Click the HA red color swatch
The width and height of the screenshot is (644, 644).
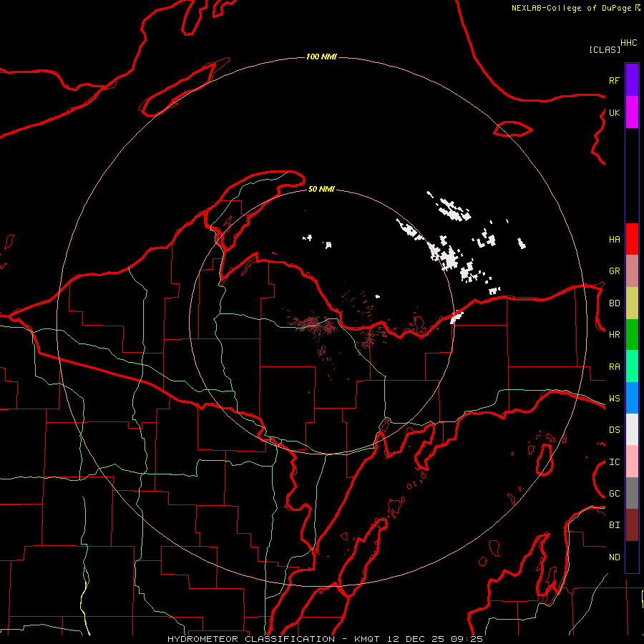632,239
